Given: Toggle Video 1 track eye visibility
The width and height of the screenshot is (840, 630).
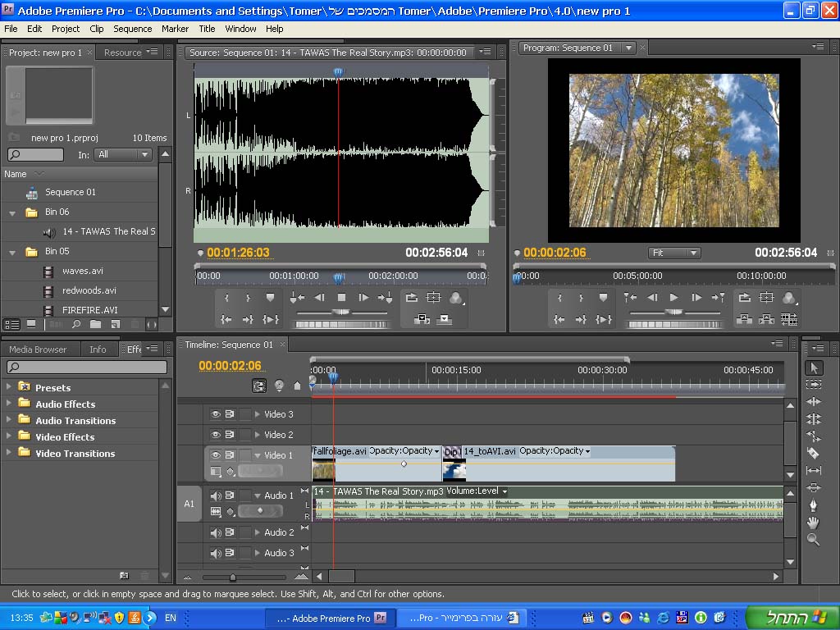Looking at the screenshot, I should coord(216,455).
